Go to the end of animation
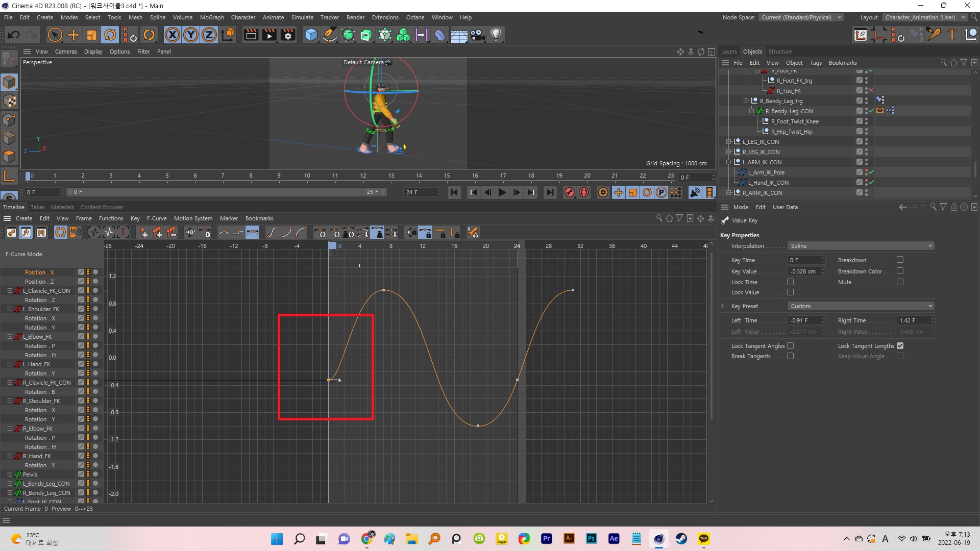This screenshot has width=980, height=551. pyautogui.click(x=550, y=192)
